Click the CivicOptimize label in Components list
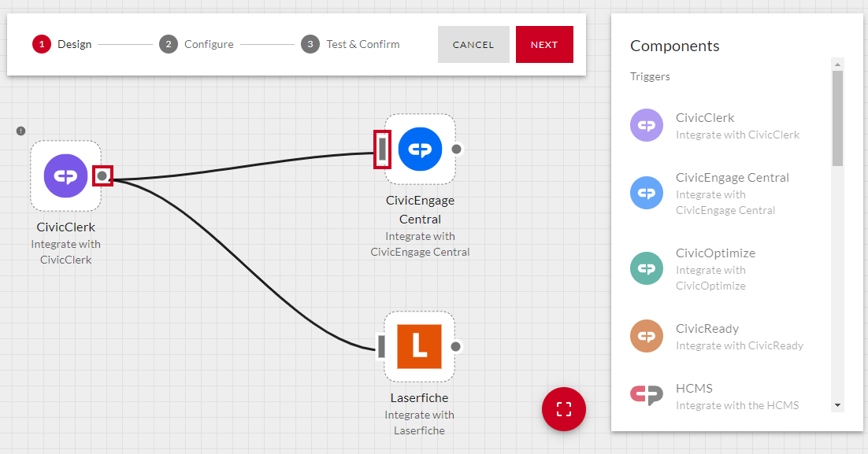This screenshot has height=454, width=868. (x=715, y=253)
